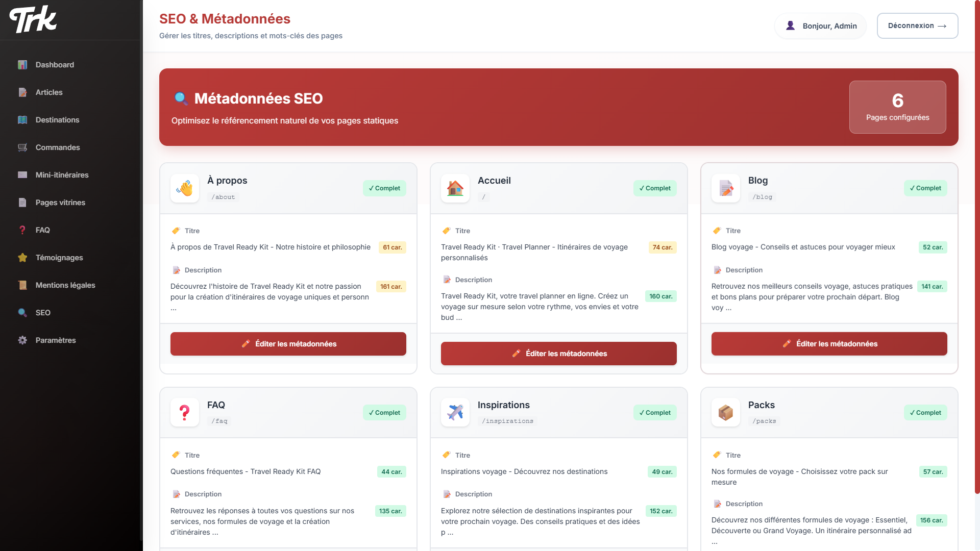Click the airplane icon on Inspirations card
The image size is (980, 551).
point(455,412)
